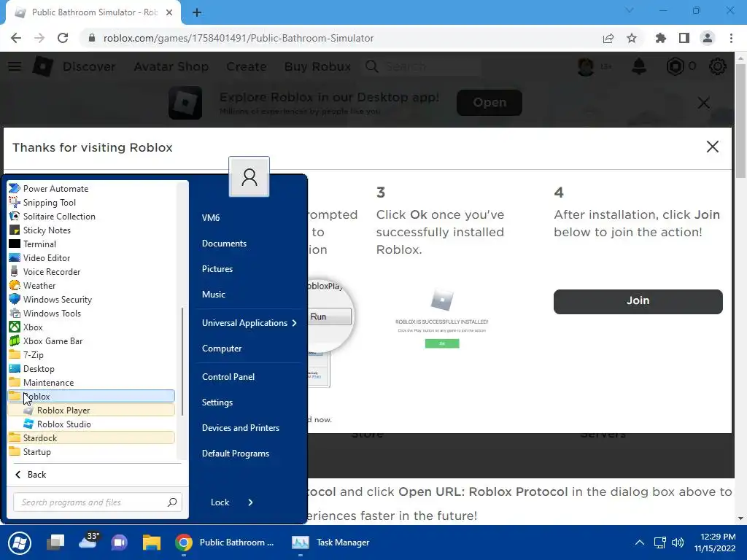Open Voice Recorder
747x560 pixels.
pyautogui.click(x=91, y=271)
